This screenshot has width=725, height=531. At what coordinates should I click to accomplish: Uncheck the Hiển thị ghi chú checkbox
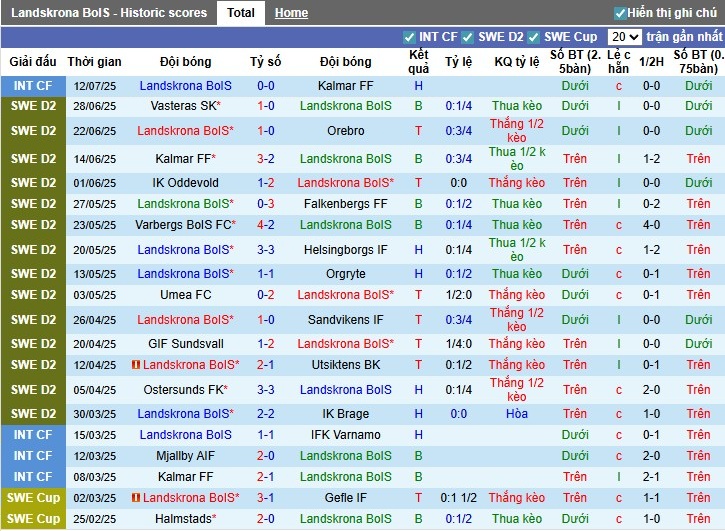click(x=620, y=13)
